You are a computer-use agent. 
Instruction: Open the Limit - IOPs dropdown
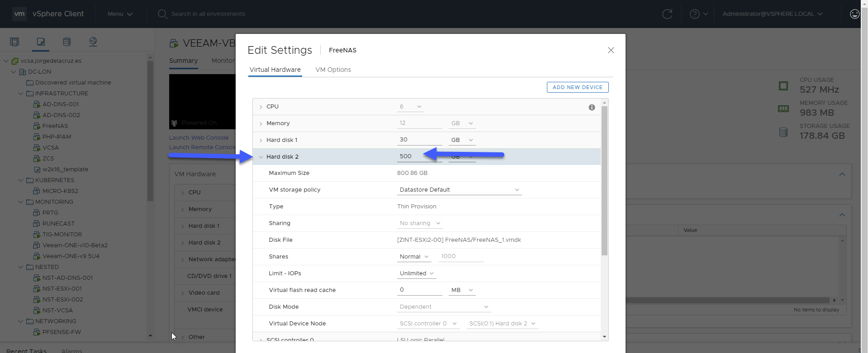coord(417,273)
